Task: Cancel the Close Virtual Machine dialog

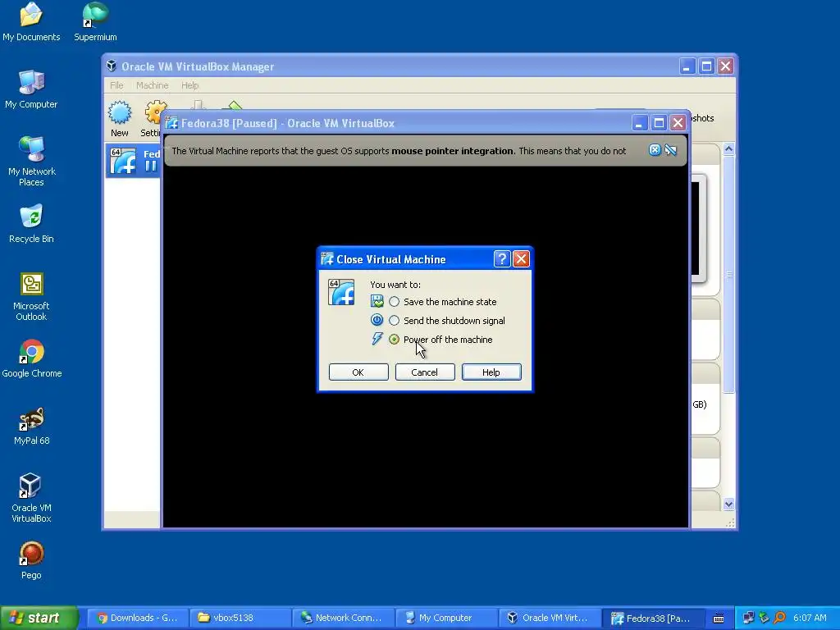Action: click(425, 372)
